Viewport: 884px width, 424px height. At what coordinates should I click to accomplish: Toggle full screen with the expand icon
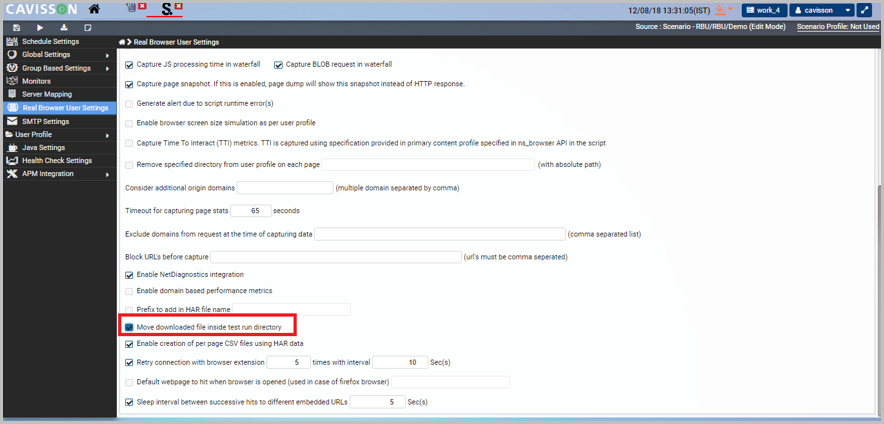865,10
